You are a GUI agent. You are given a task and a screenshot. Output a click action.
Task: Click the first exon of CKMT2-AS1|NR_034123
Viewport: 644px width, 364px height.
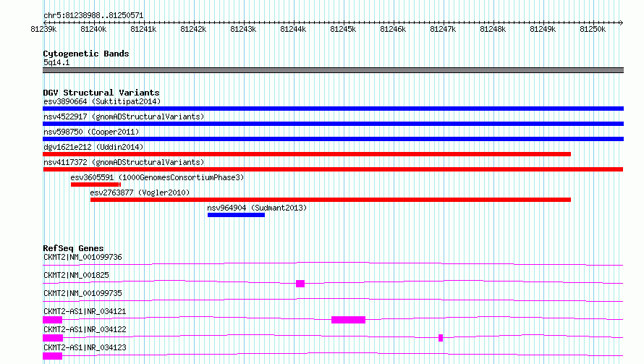point(53,356)
